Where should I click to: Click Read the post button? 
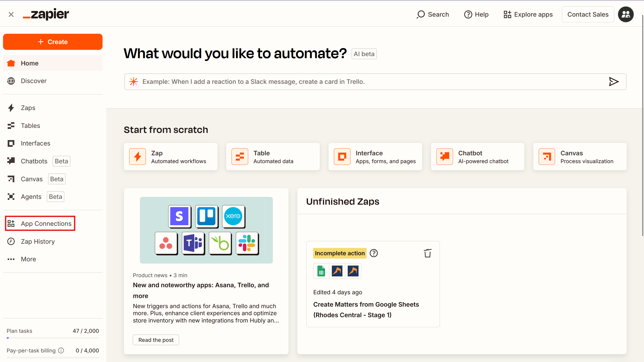[156, 340]
